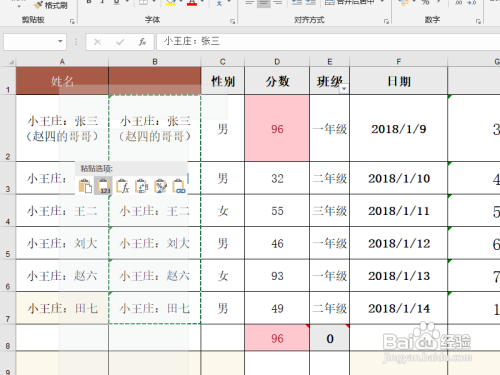Select 女 gender cell in row 6
500x375 pixels.
[x=223, y=276]
